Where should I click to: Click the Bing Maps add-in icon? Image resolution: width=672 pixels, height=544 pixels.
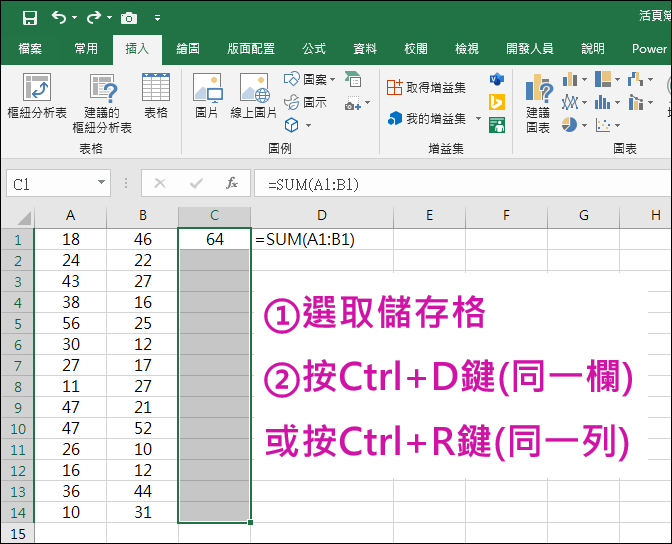point(497,102)
